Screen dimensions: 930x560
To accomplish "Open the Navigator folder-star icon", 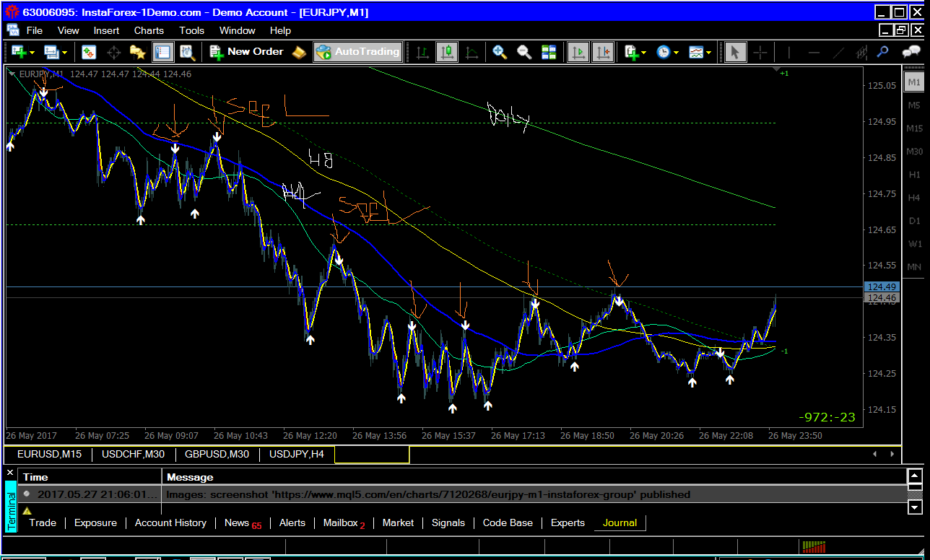I will pos(137,52).
